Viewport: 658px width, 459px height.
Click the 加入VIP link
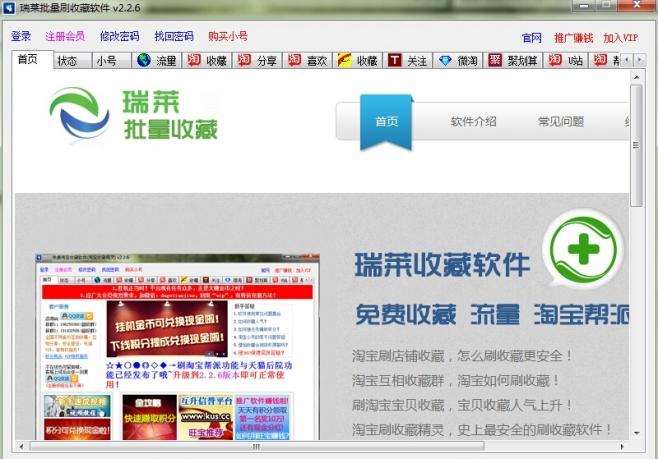[x=621, y=38]
